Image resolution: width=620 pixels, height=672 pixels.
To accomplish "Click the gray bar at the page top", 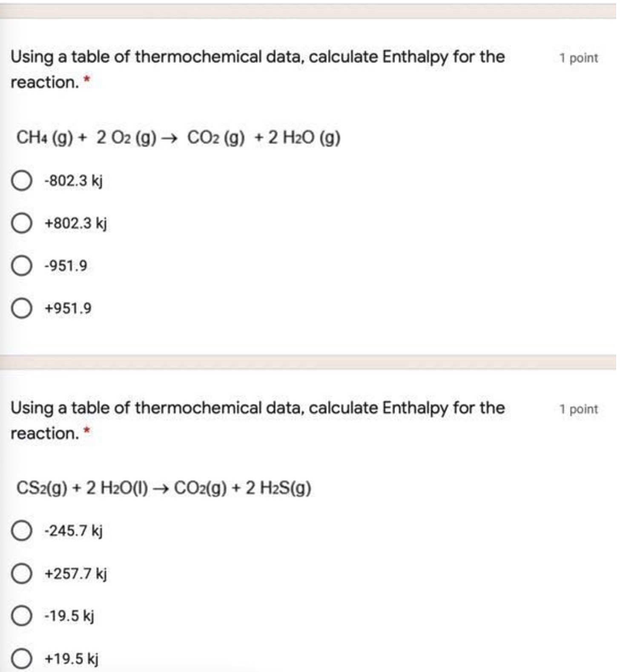I will (x=310, y=11).
